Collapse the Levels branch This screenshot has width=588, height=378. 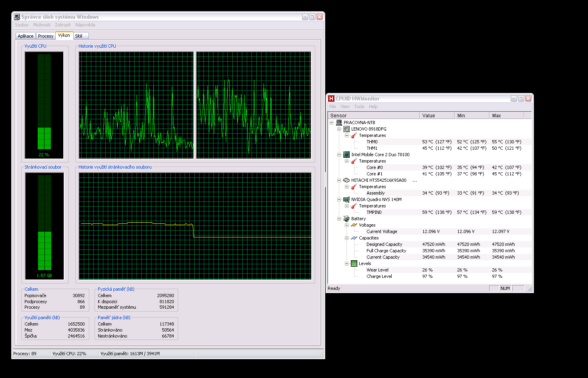coord(346,263)
